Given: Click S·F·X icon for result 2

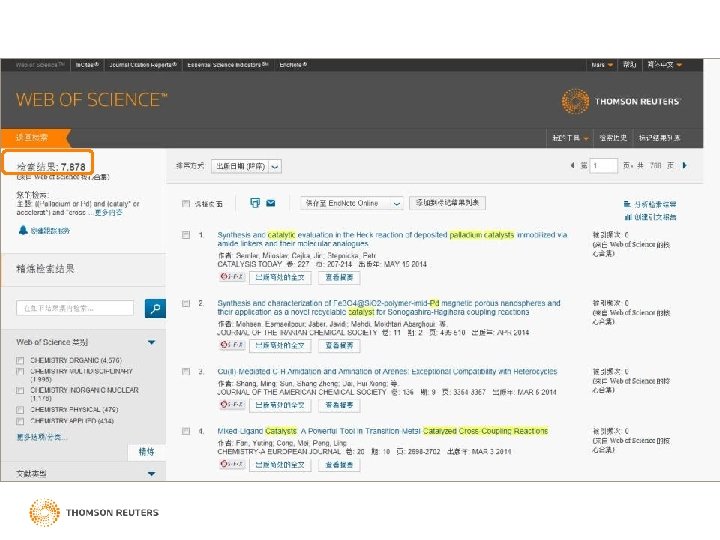Looking at the screenshot, I should tap(232, 345).
